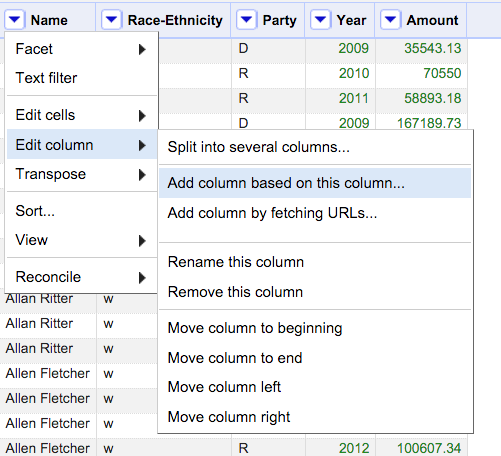Choose Text filter from the menu
The width and height of the screenshot is (501, 456).
point(82,78)
